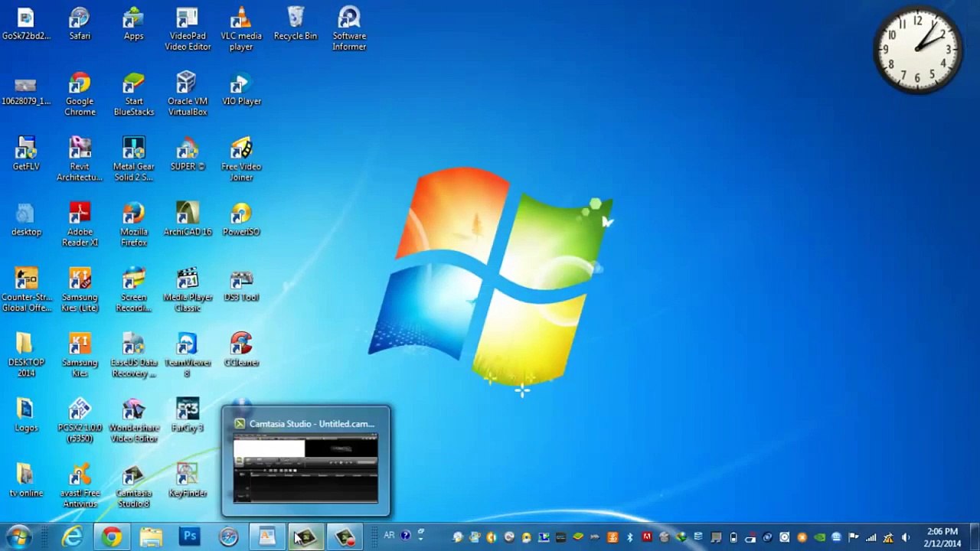Select the Recycle Bin icon

click(x=295, y=24)
